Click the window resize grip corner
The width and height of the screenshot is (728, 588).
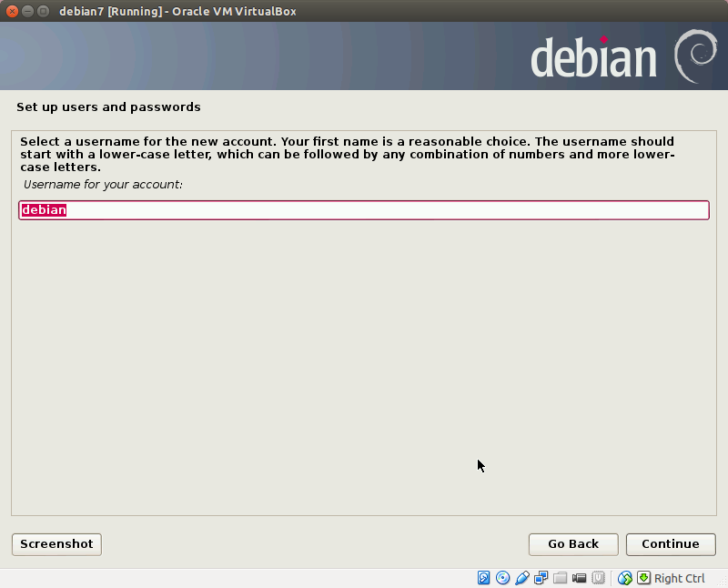pyautogui.click(x=721, y=581)
